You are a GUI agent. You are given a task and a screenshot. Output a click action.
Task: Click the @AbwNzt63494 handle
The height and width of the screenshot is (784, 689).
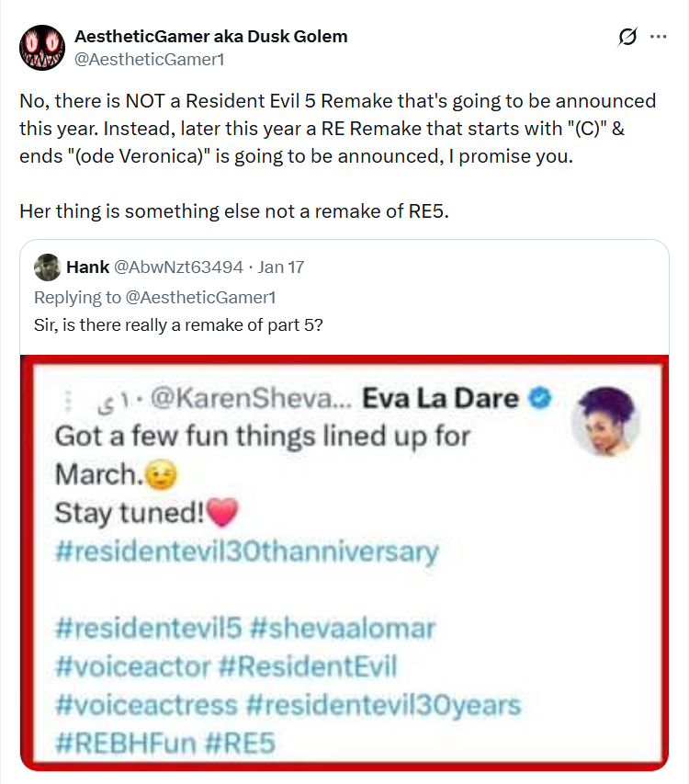[x=179, y=267]
